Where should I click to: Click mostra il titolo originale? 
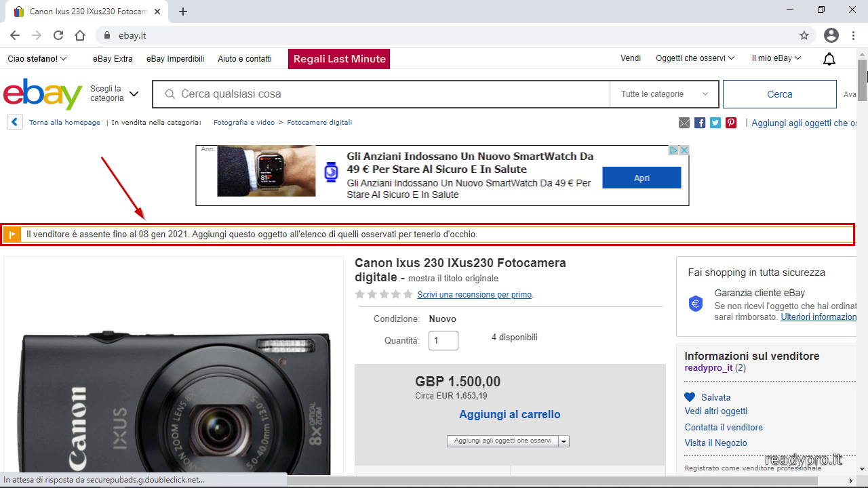(453, 279)
